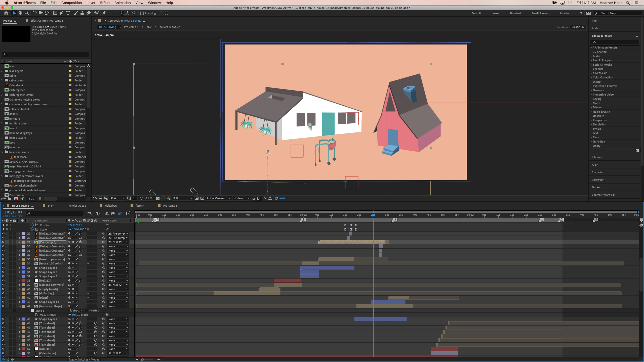
Task: Switch to the Render Queue tab
Action: click(77, 206)
